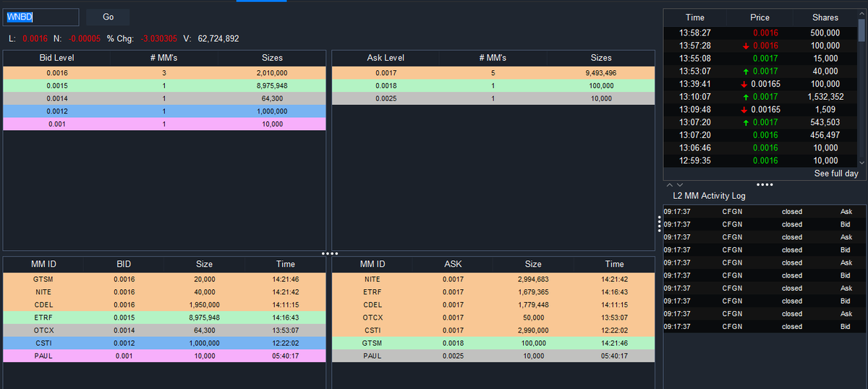
Task: Click the Shares header in time and sales
Action: pyautogui.click(x=825, y=17)
